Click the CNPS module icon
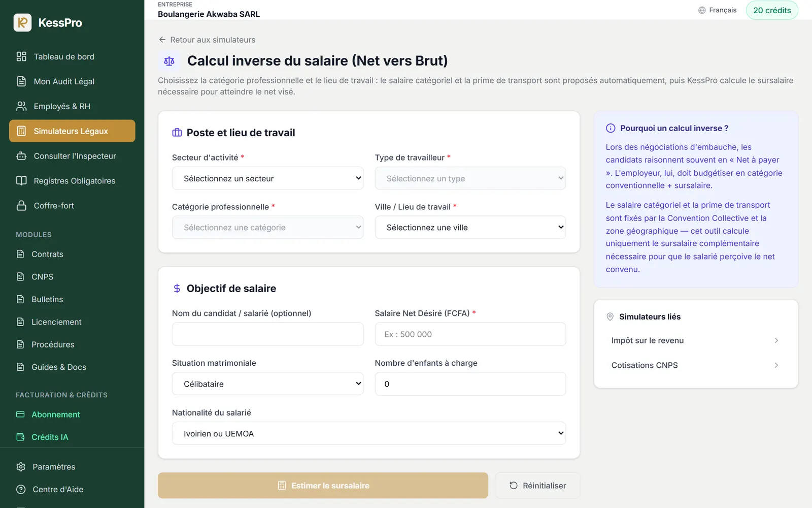This screenshot has height=508, width=812. [20, 277]
